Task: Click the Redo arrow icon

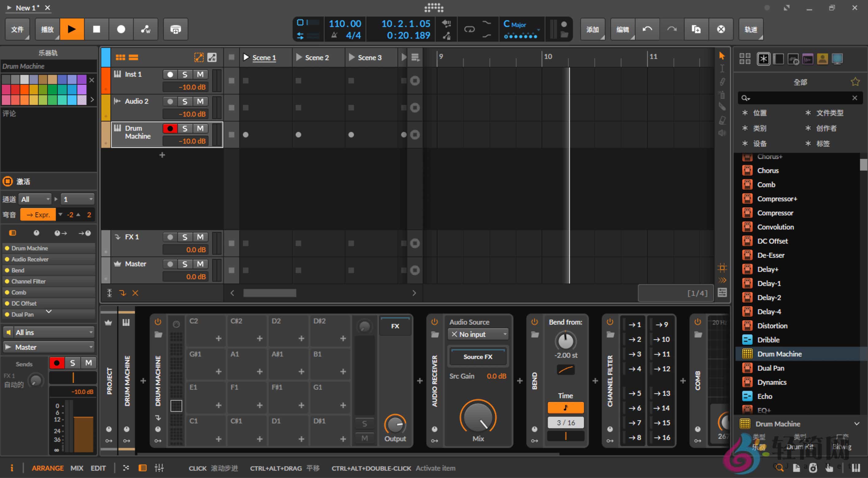Action: click(672, 29)
